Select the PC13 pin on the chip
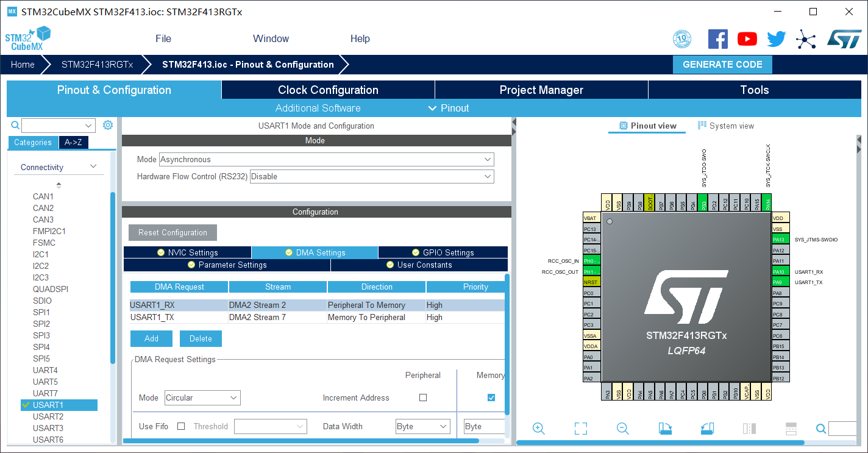Viewport: 868px width, 453px height. [x=592, y=229]
